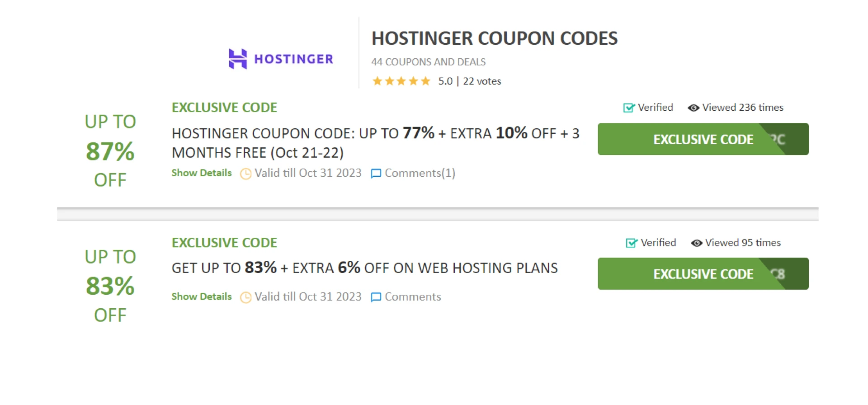
Task: Click the comment bubble icon on the 83% offer
Action: coord(376,297)
